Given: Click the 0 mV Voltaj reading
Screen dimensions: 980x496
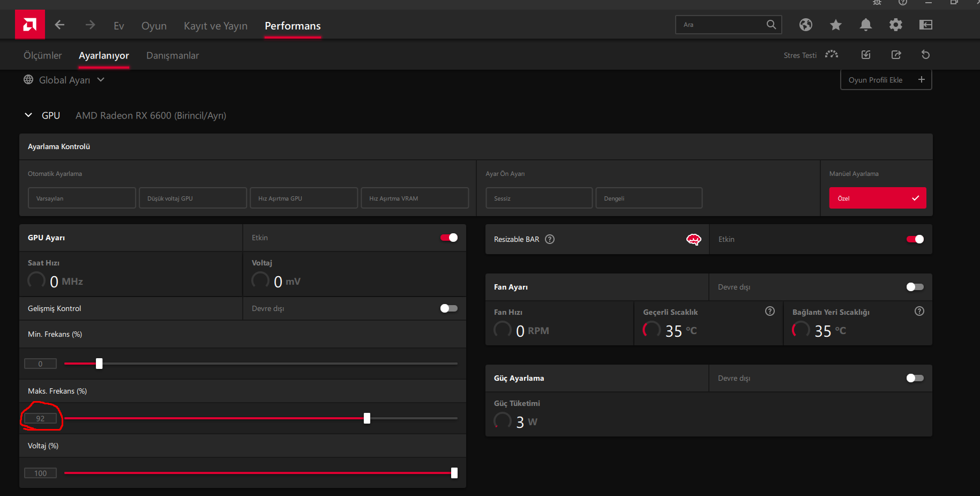Looking at the screenshot, I should click(287, 282).
